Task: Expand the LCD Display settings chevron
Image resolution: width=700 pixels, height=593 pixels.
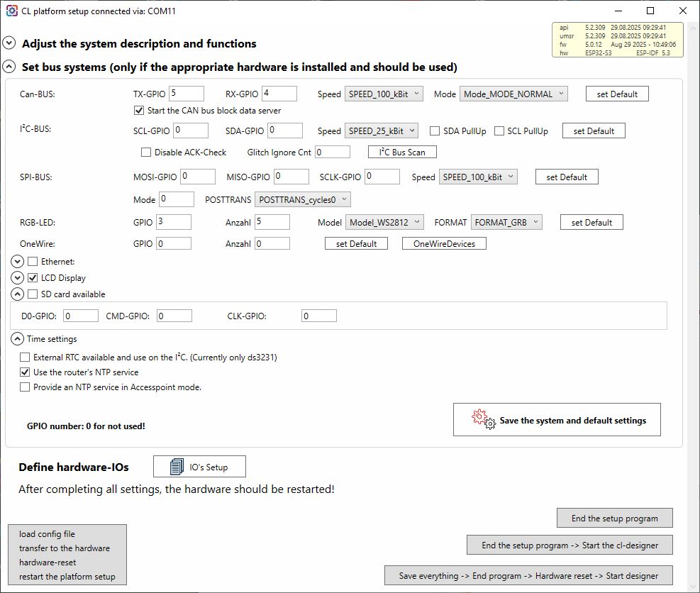Action: (x=18, y=278)
